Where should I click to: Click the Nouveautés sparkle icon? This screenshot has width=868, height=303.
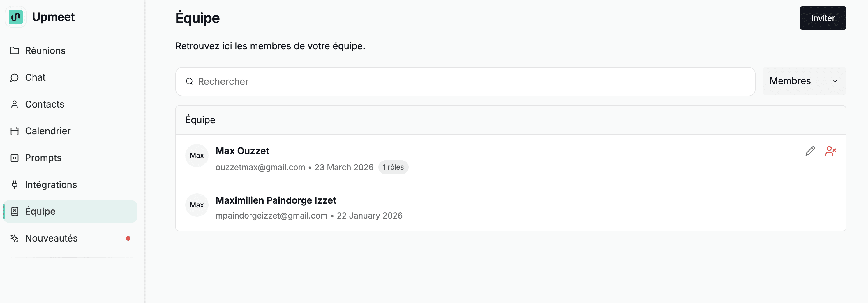pyautogui.click(x=15, y=238)
